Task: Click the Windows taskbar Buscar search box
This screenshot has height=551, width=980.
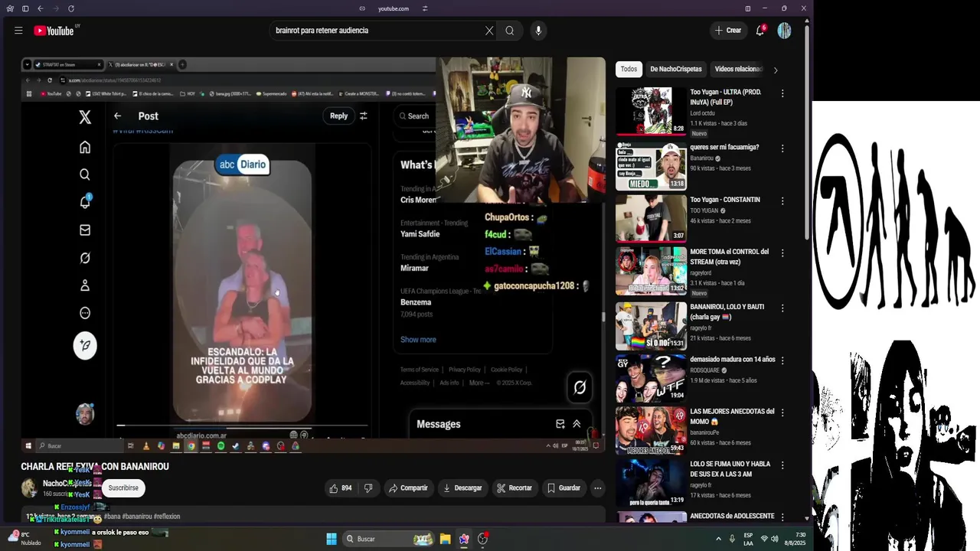Action: click(x=387, y=539)
